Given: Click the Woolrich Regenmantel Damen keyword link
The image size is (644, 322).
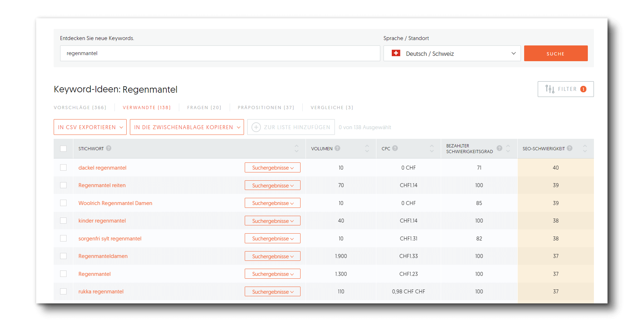Looking at the screenshot, I should (115, 203).
